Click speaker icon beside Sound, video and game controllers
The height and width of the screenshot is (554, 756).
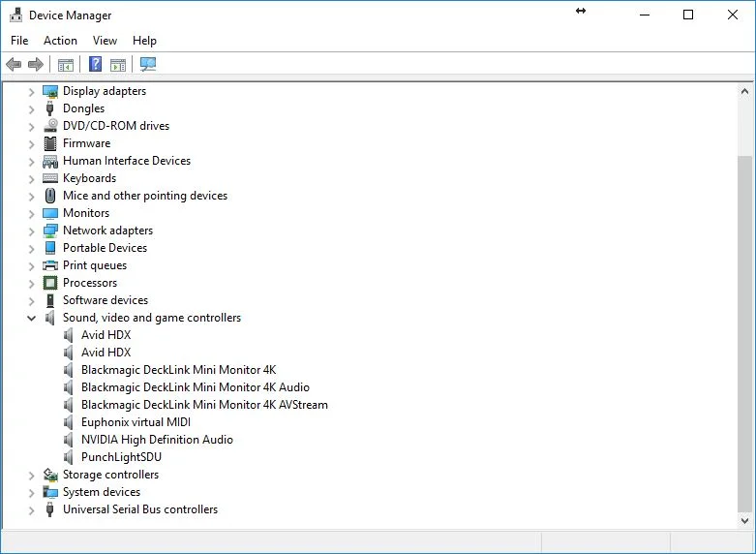[x=49, y=318]
